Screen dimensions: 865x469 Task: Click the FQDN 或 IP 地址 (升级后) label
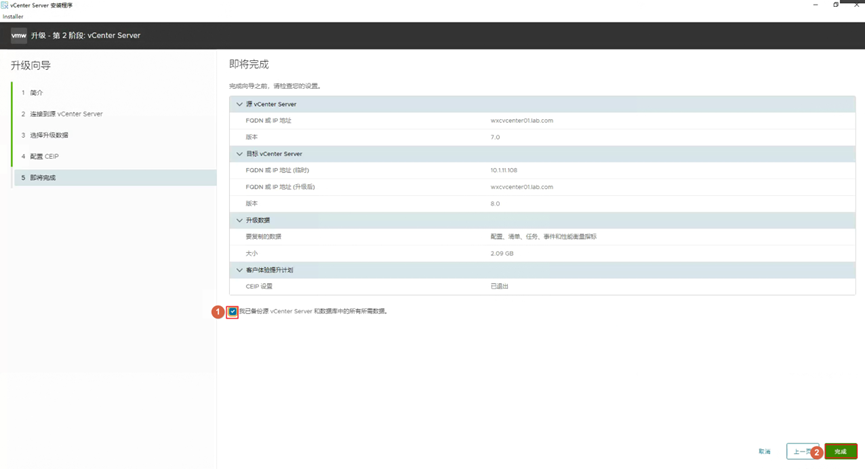click(280, 187)
